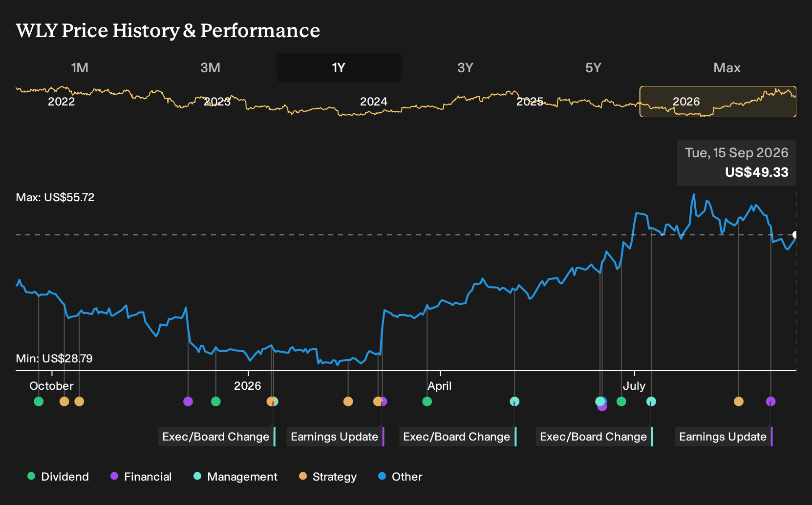Click WLY Price History & Performance heading
The image size is (812, 505).
[x=168, y=30]
